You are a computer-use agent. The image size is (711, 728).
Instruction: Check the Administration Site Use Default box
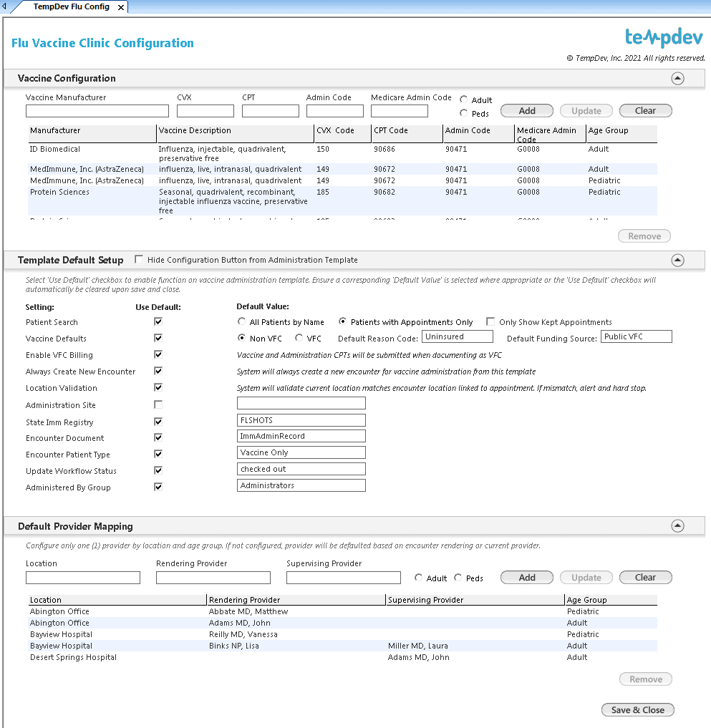pos(158,405)
